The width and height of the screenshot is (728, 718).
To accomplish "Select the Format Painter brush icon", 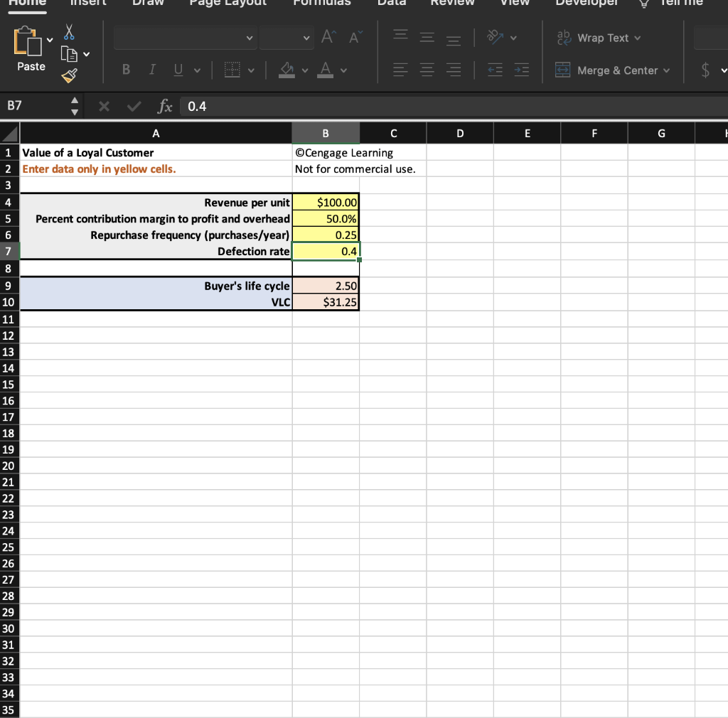I will tap(68, 75).
